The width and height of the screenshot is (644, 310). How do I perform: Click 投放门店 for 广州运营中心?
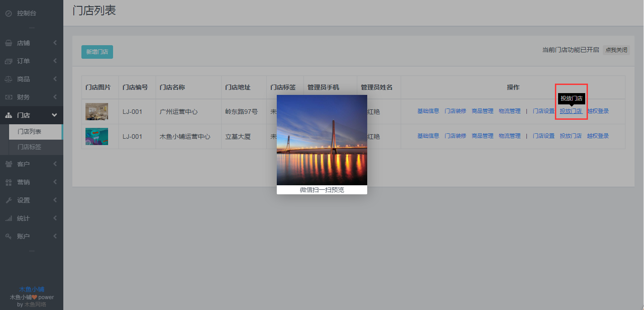click(x=571, y=111)
